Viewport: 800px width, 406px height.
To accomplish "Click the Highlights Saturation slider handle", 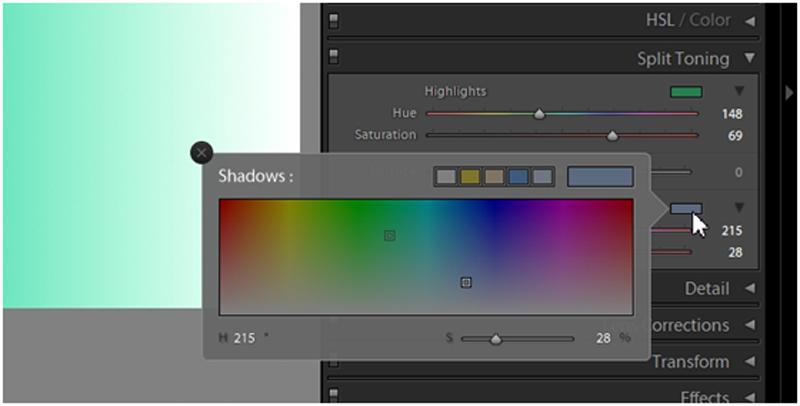I will [612, 136].
